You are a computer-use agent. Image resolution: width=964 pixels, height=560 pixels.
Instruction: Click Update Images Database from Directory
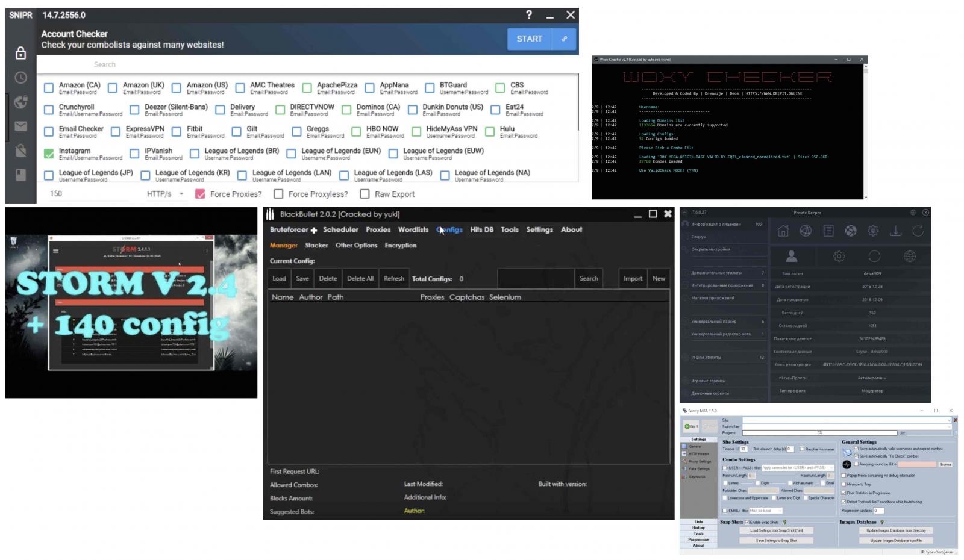click(896, 530)
